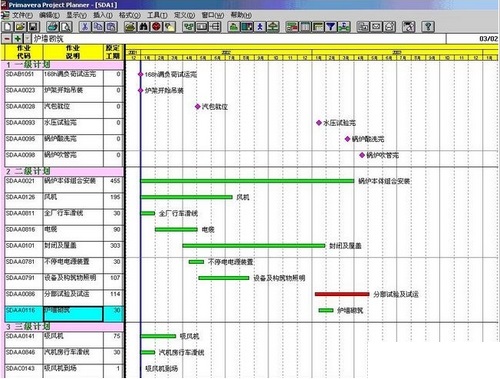Save the project using the floppy disk icon
Viewport: 500px width, 379px height.
(x=34, y=27)
